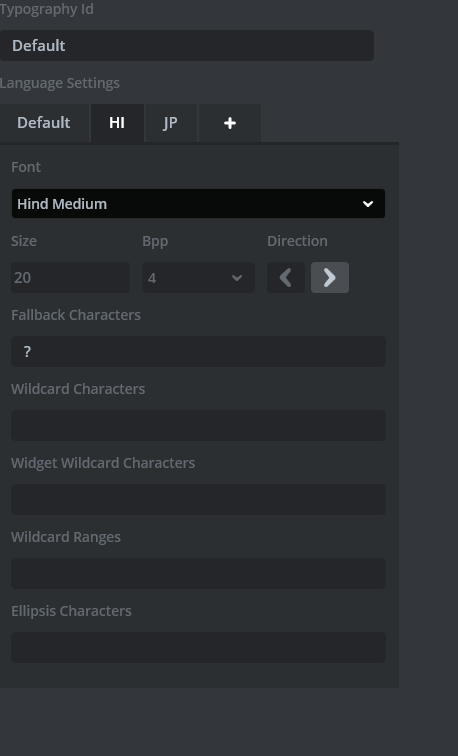Click the Direction label
The height and width of the screenshot is (756, 458).
(297, 241)
